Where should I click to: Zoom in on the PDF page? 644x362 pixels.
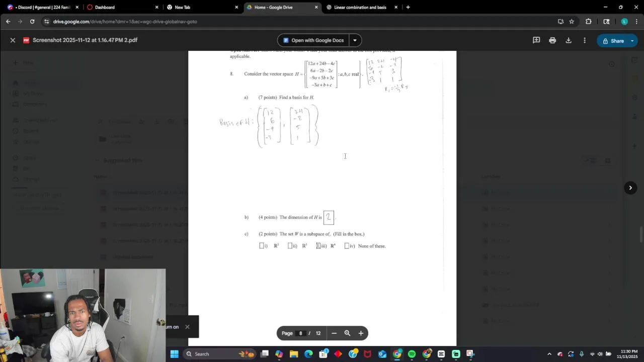pyautogui.click(x=361, y=333)
